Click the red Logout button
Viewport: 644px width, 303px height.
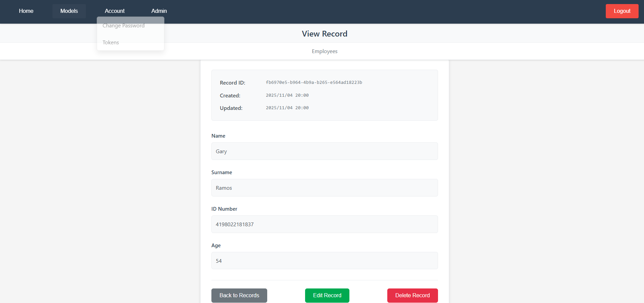(622, 11)
